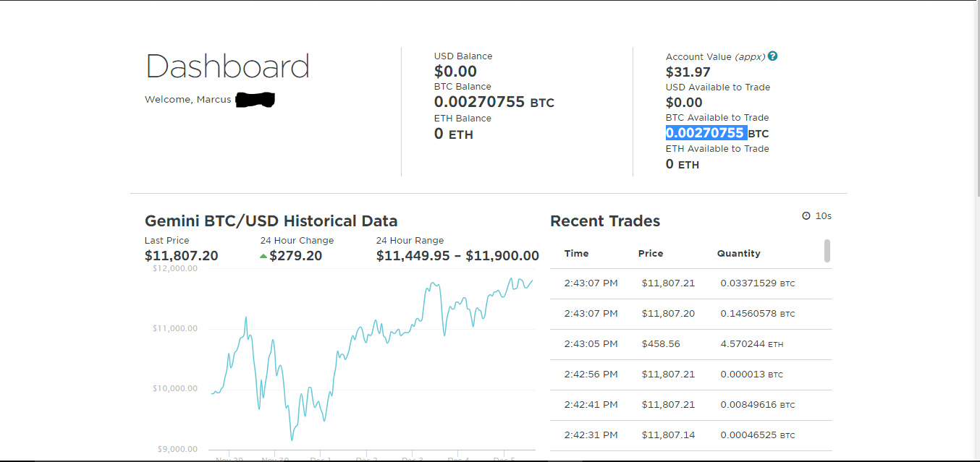
Task: Click the Last Price value $11,807.20
Action: (181, 256)
